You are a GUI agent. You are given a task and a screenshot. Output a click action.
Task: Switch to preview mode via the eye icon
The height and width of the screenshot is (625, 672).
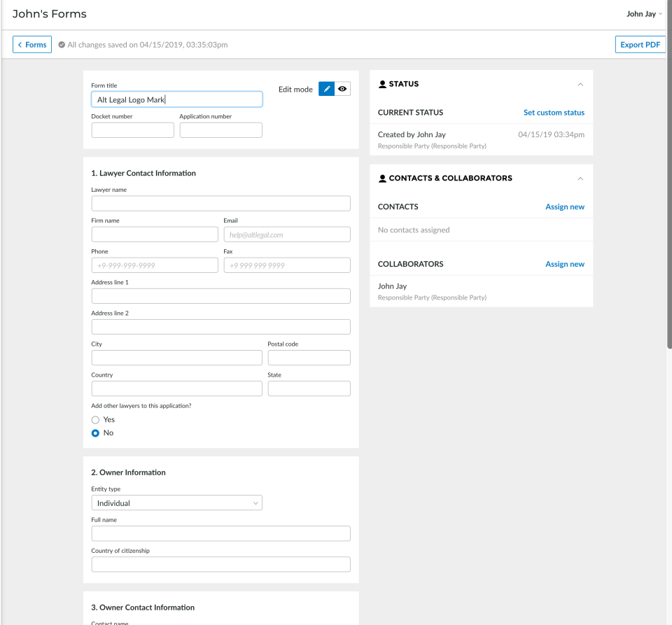click(x=342, y=89)
